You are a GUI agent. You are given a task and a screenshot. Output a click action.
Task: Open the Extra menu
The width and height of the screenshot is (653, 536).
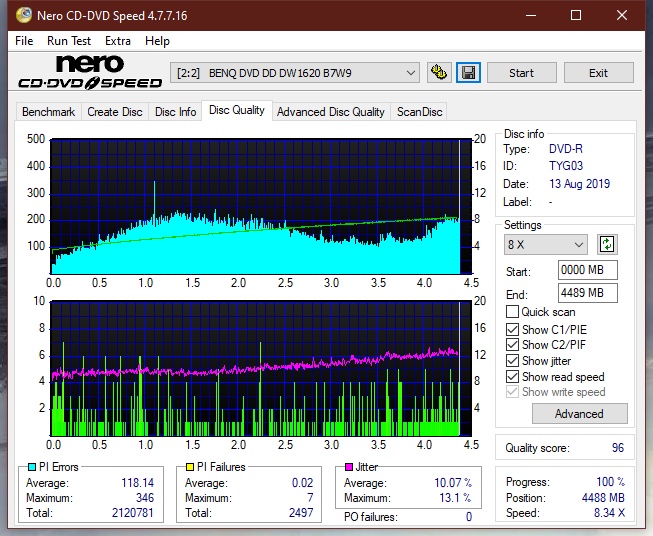pos(118,41)
